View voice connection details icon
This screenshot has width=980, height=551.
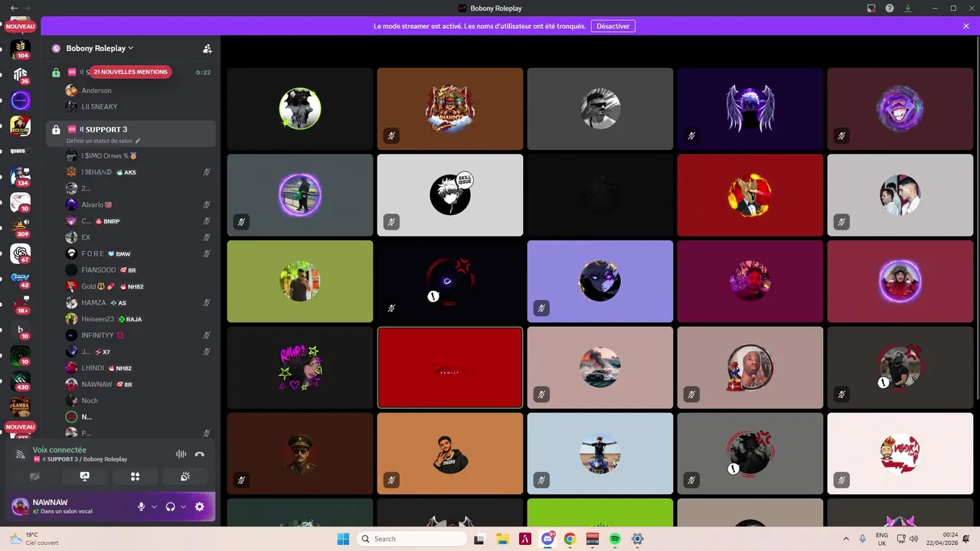pyautogui.click(x=21, y=454)
